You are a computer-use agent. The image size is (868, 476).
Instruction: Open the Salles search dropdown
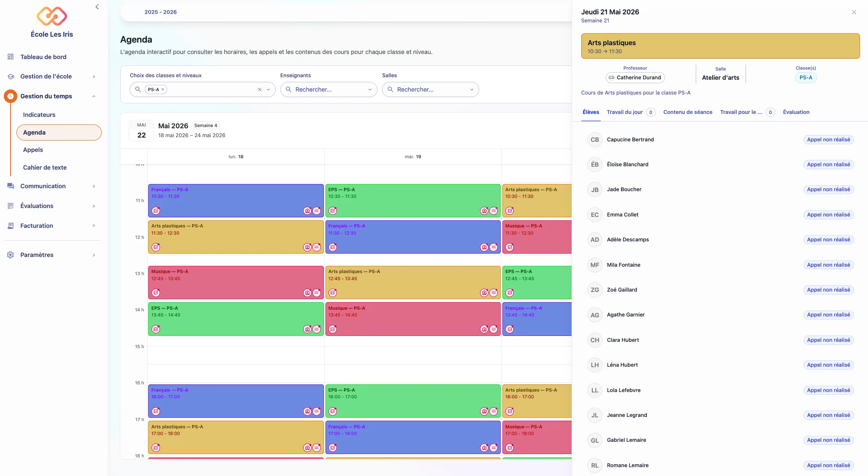click(430, 89)
